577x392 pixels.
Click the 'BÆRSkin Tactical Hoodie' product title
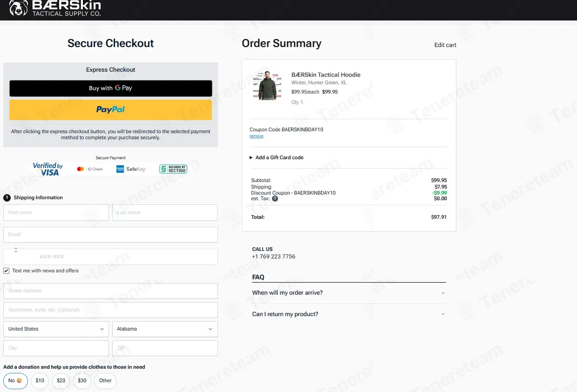tap(326, 74)
